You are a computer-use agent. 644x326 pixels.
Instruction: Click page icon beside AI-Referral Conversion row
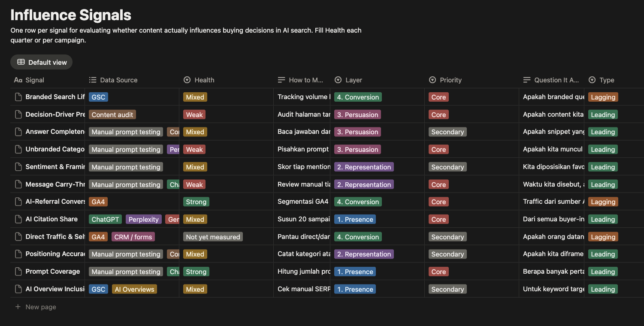pos(18,202)
